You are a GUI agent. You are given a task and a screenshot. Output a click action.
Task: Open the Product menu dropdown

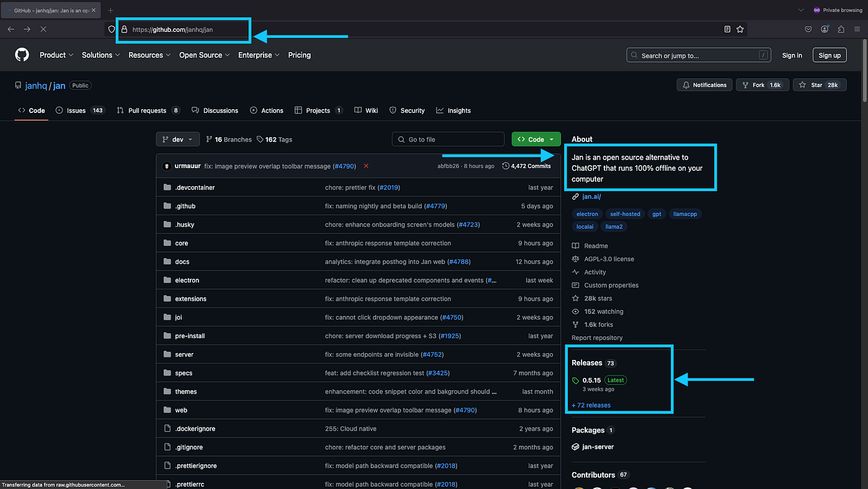coord(56,55)
